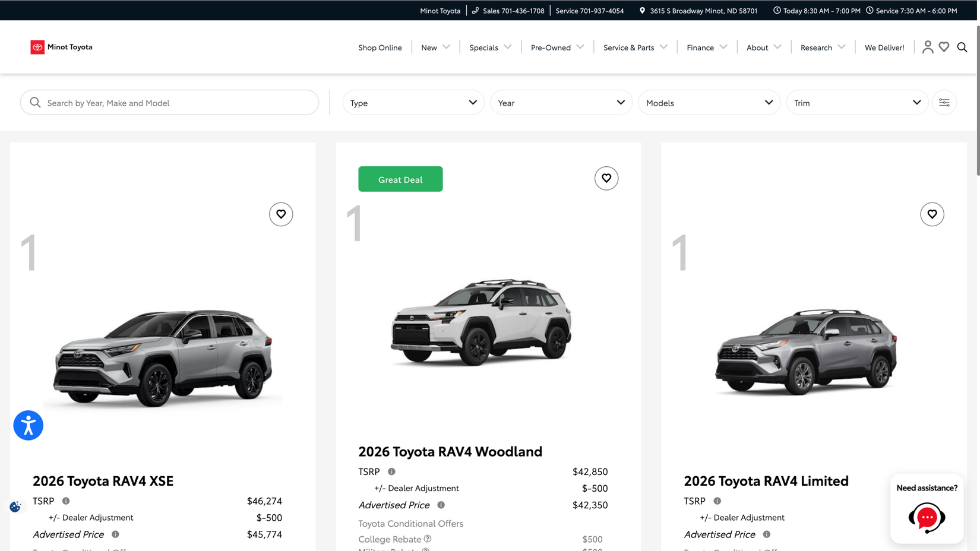Viewport: 980px width, 551px height.
Task: Click Advertised Price info icon on RAV4 XSE
Action: pos(115,534)
